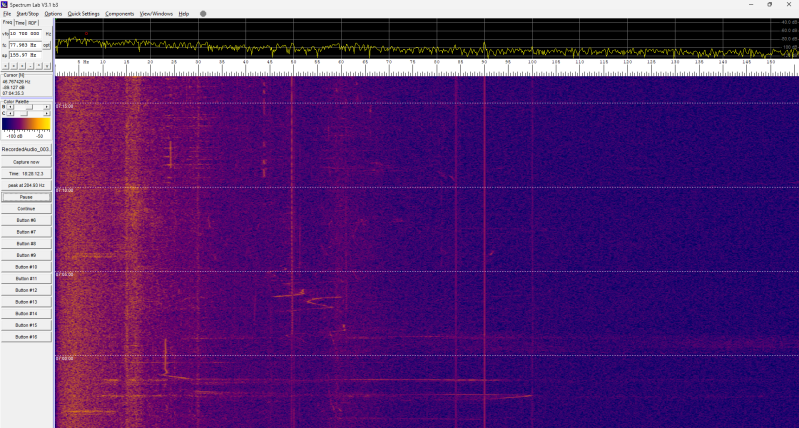Click the B brightness slider thumb

point(30,106)
